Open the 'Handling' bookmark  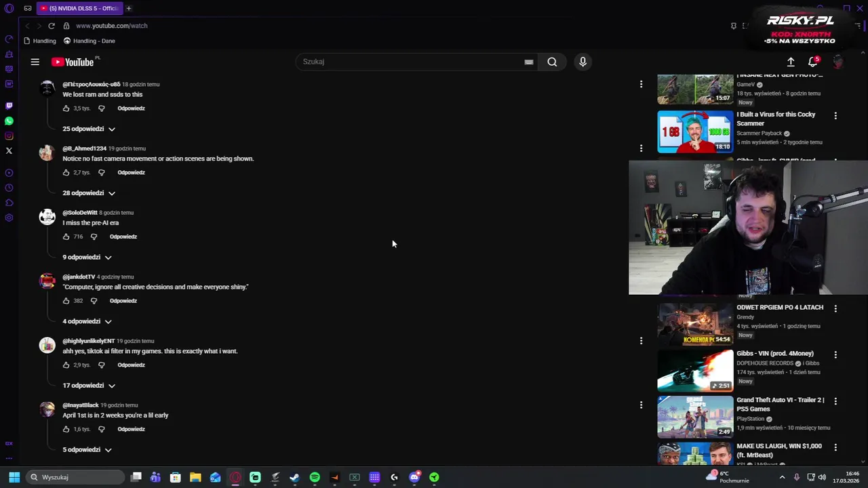[39, 41]
